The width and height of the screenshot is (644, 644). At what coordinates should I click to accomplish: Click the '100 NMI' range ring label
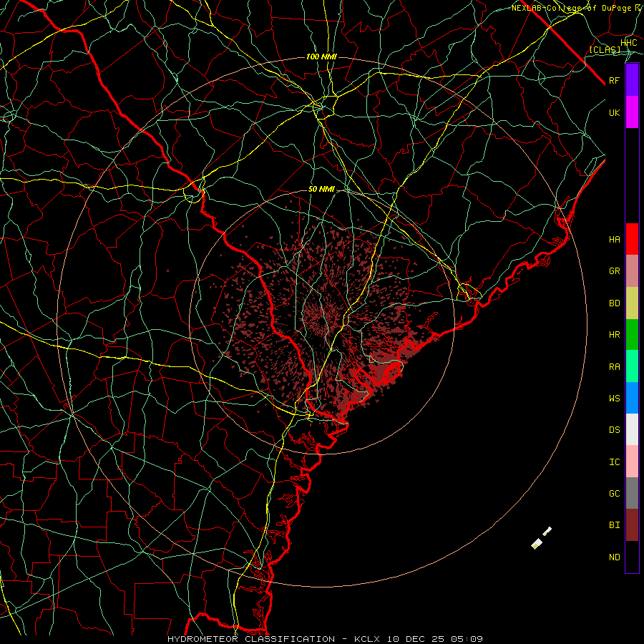pyautogui.click(x=321, y=57)
